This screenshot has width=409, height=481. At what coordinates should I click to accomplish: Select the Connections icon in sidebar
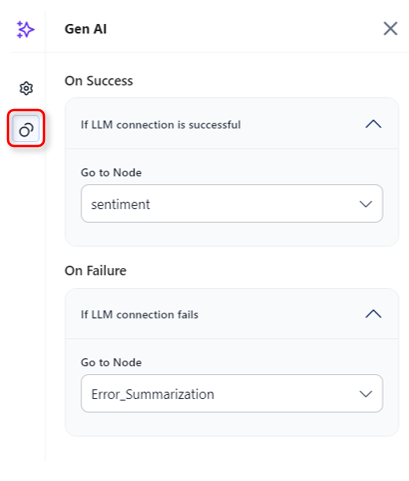coord(26,130)
